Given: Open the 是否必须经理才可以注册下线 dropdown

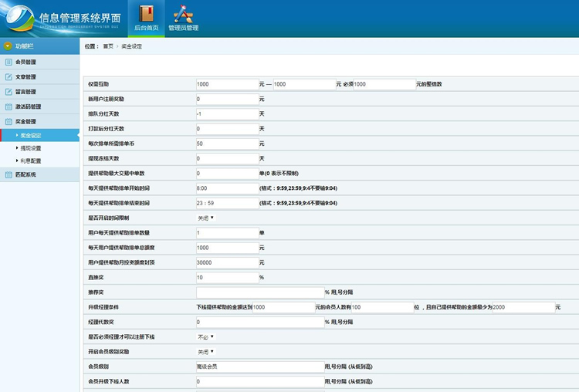Looking at the screenshot, I should 205,336.
